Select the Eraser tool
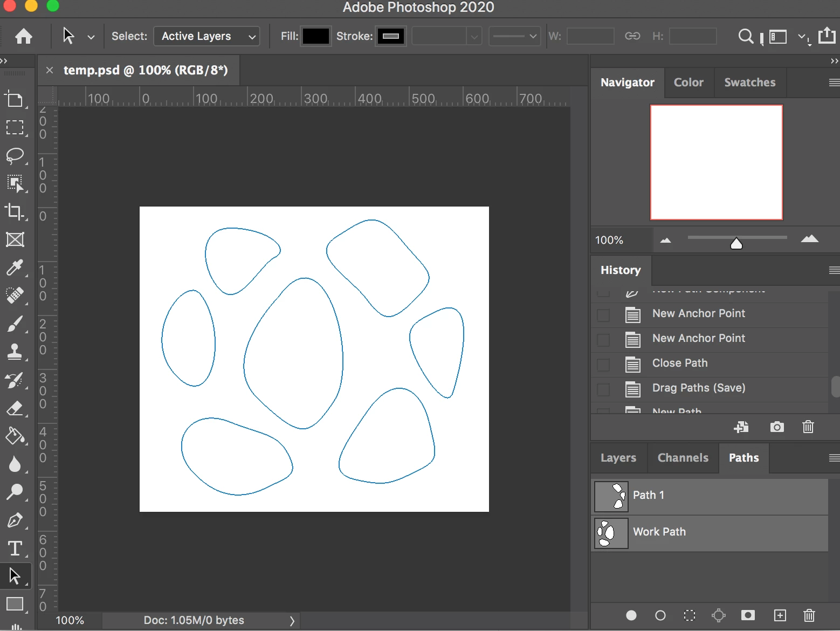 (15, 408)
